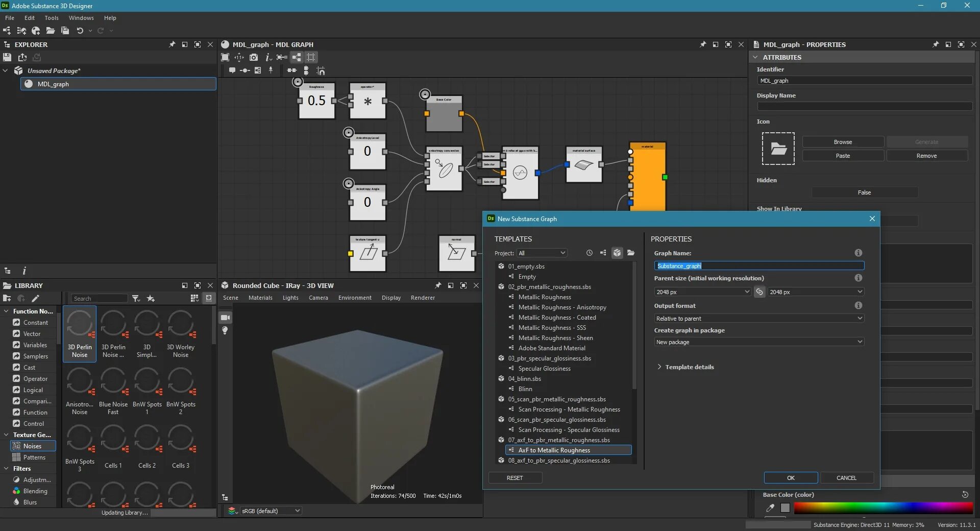Image resolution: width=980 pixels, height=531 pixels.
Task: Click the graph info display icon
Action: [268, 57]
